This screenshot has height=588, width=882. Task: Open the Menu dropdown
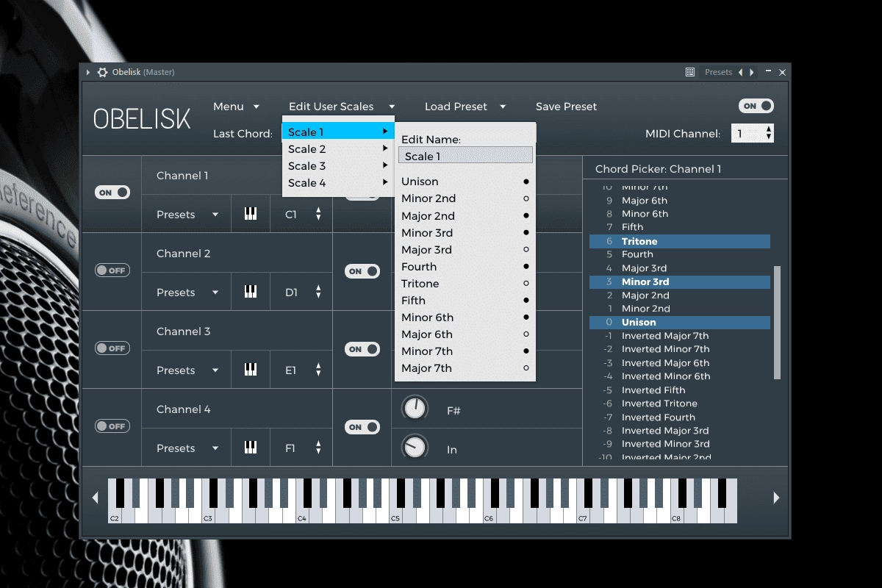pos(236,107)
